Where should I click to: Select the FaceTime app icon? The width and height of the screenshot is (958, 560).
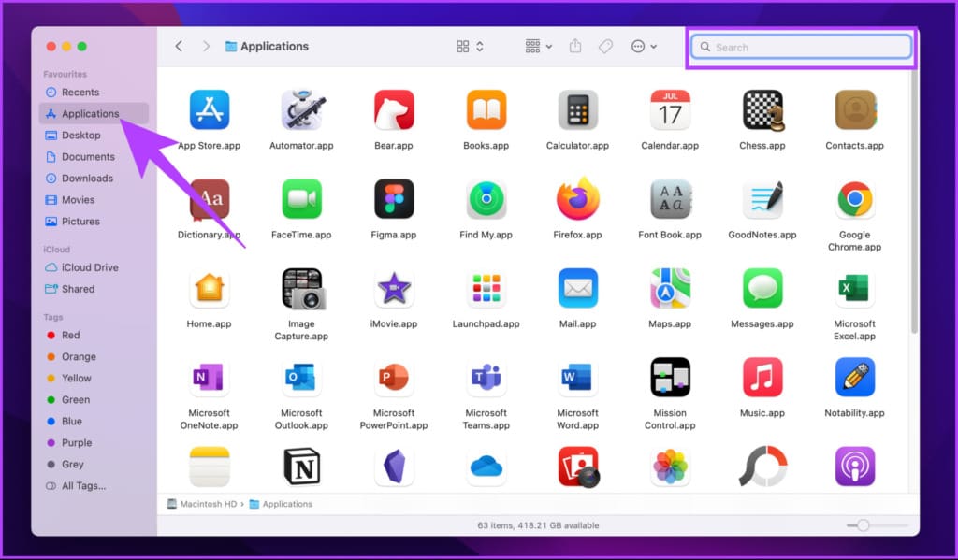[302, 199]
